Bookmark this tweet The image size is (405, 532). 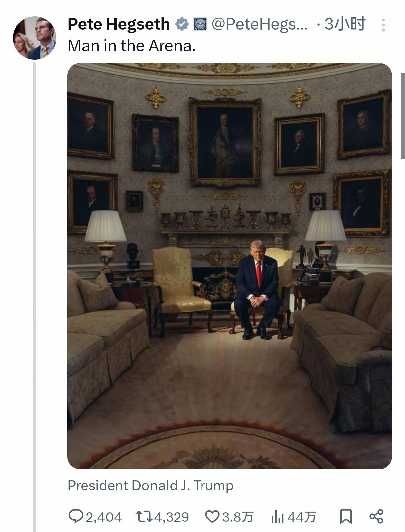[x=346, y=517]
